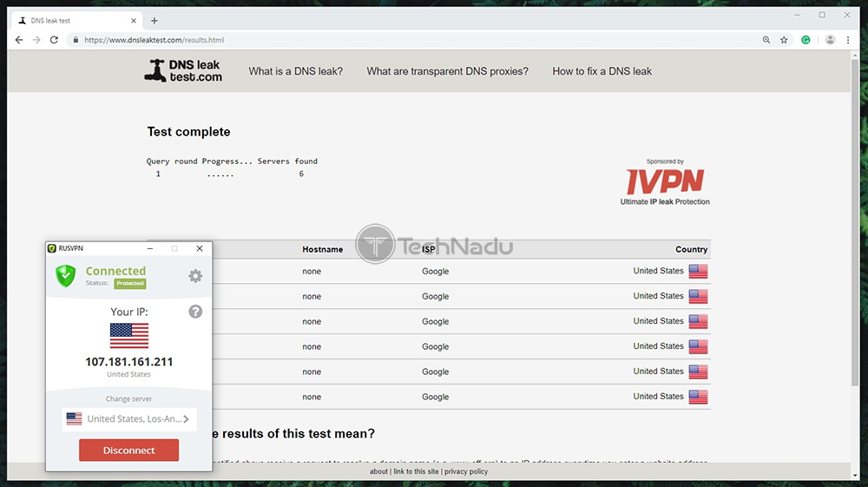Open the RUSVPN settings gear

point(195,275)
